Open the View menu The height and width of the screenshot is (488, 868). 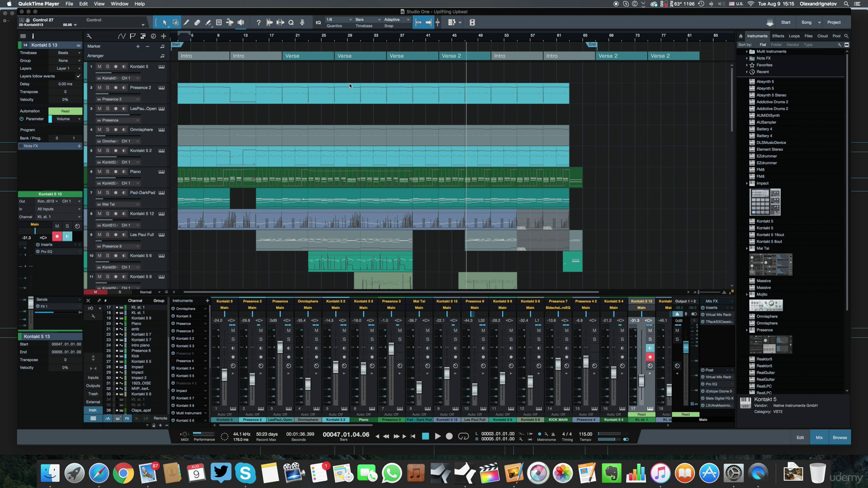tap(99, 4)
